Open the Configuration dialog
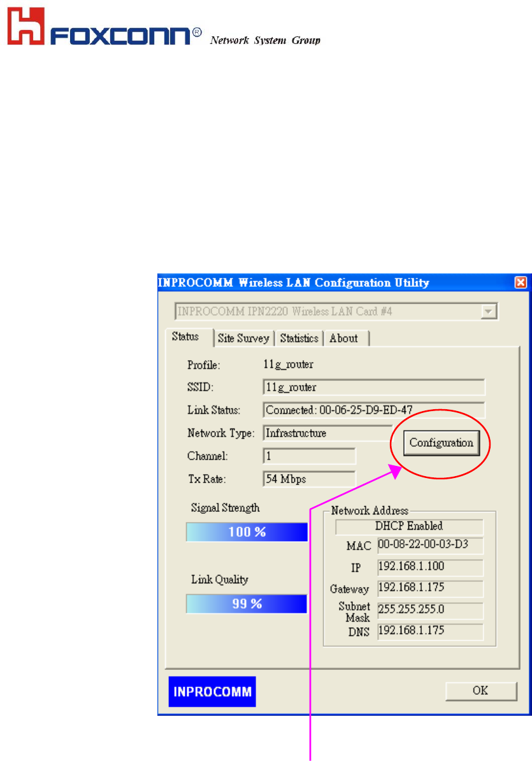Image resolution: width=532 pixels, height=761 pixels. tap(442, 442)
